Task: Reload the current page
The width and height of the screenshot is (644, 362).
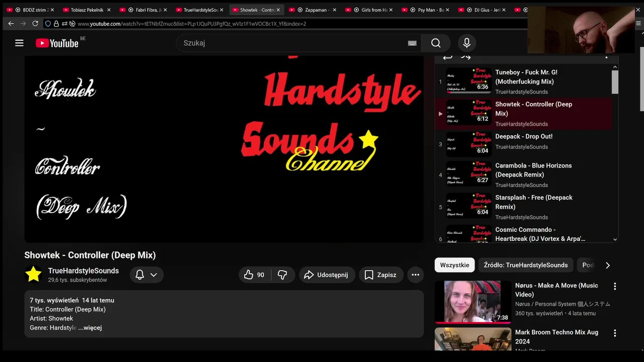Action: 35,24
